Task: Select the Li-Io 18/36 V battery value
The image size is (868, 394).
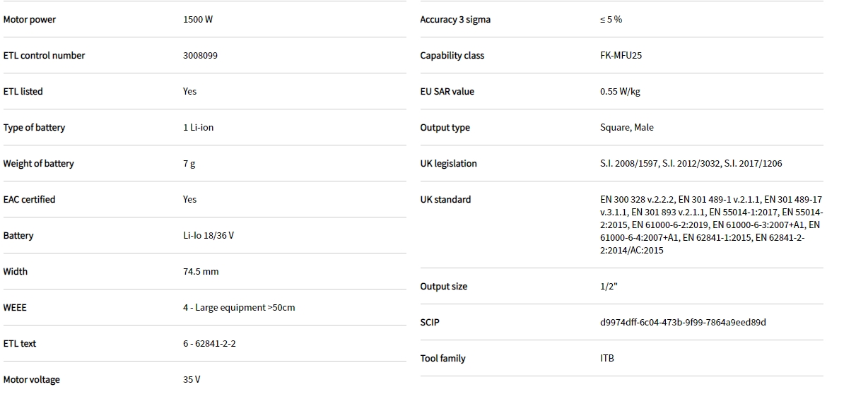Action: pyautogui.click(x=208, y=236)
